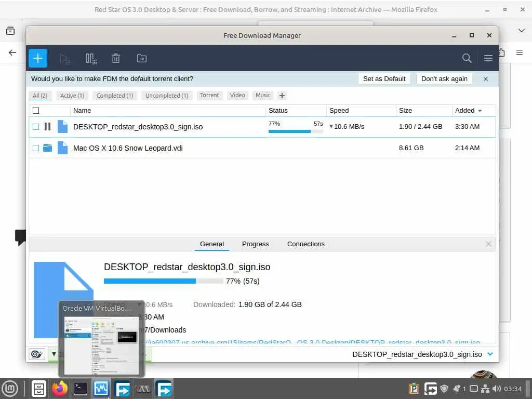Switch to Firefox in the taskbar
Viewport: 532px width, 399px height.
(x=60, y=389)
